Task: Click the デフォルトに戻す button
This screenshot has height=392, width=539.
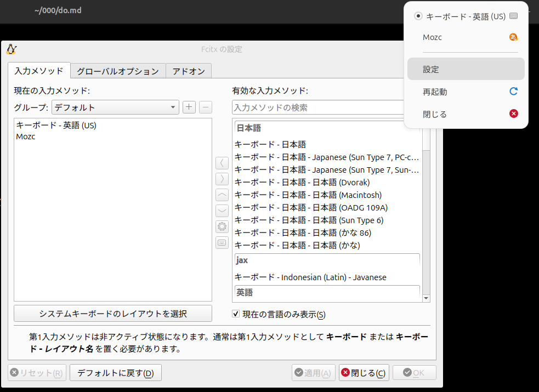Action: point(116,373)
